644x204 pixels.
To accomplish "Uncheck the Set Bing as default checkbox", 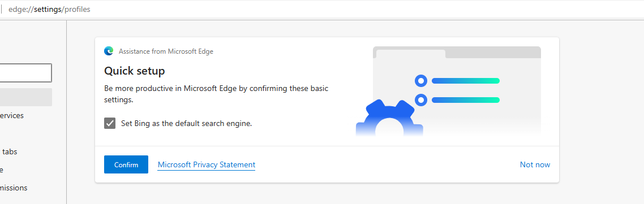I will 110,123.
